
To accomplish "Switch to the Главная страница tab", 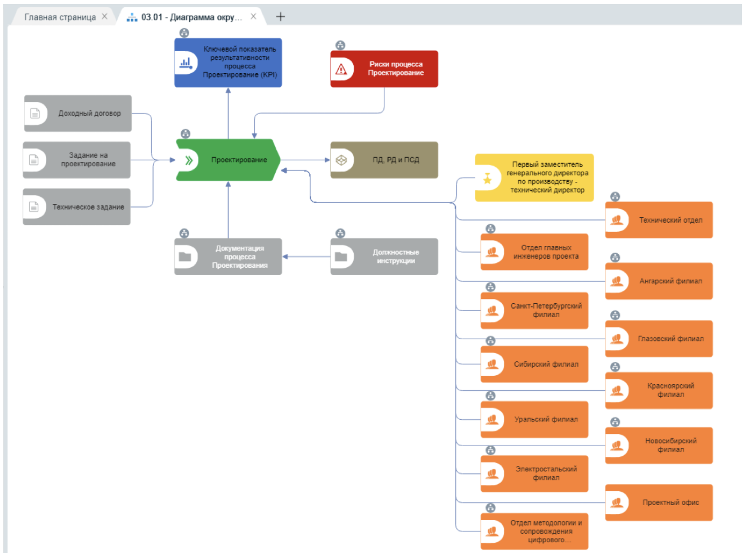I will coord(60,17).
